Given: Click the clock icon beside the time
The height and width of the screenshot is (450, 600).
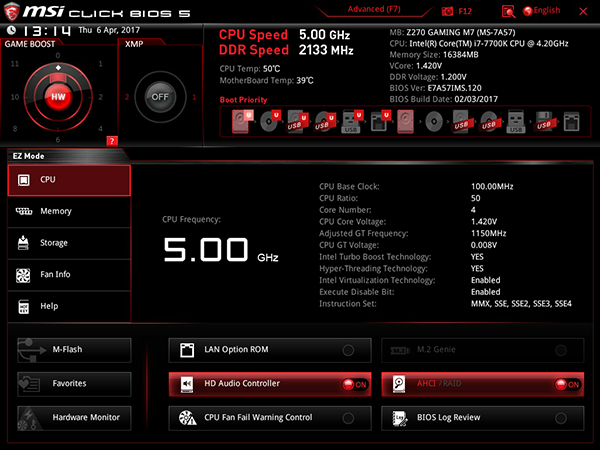Looking at the screenshot, I should 11,30.
